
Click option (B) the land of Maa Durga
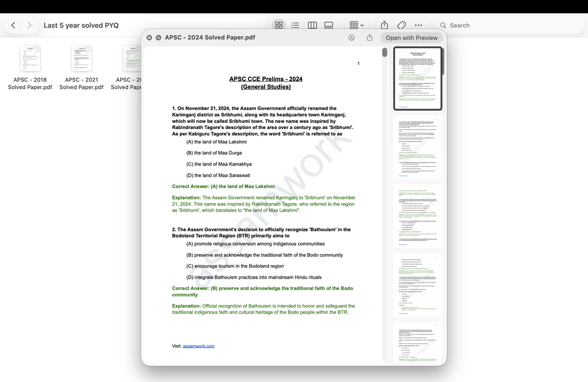point(214,153)
